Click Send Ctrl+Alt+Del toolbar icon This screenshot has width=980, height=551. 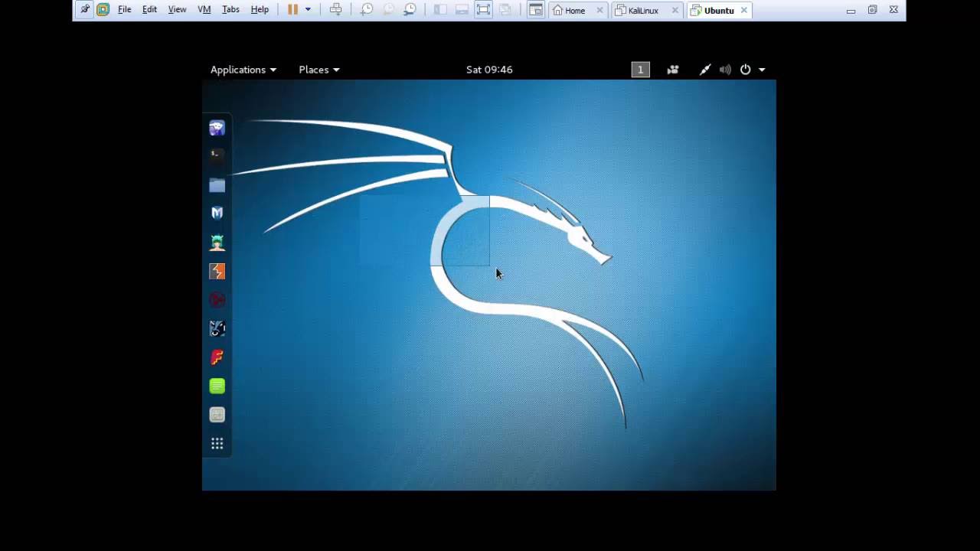point(335,10)
